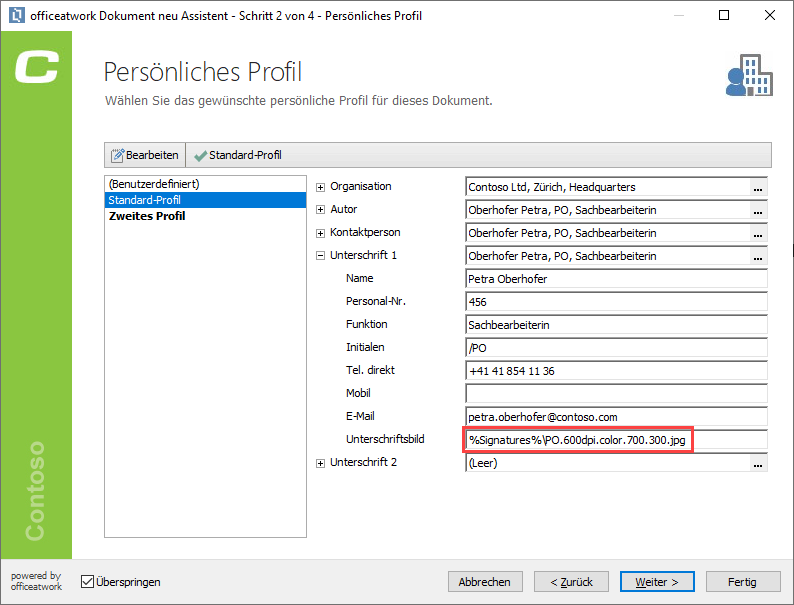Open the Unterschrift 1 browse ellipsis button
794x605 pixels.
(x=758, y=256)
